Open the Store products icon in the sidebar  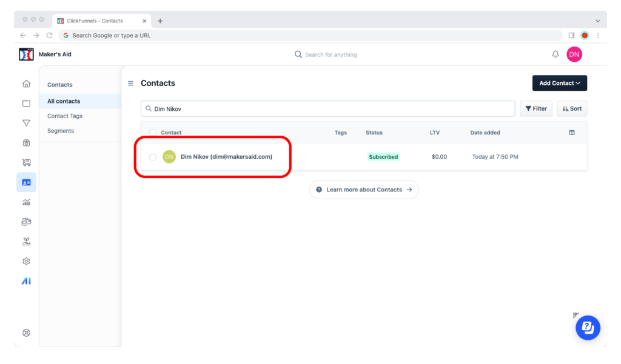26,143
